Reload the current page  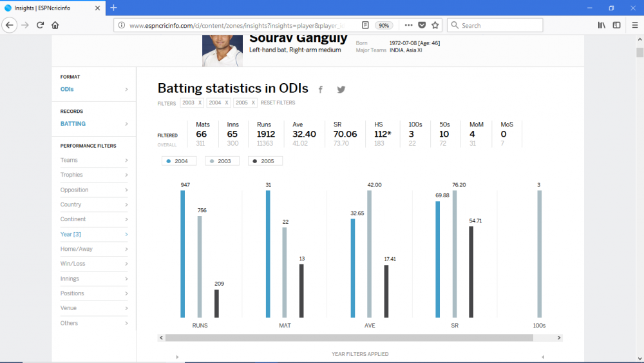click(40, 25)
